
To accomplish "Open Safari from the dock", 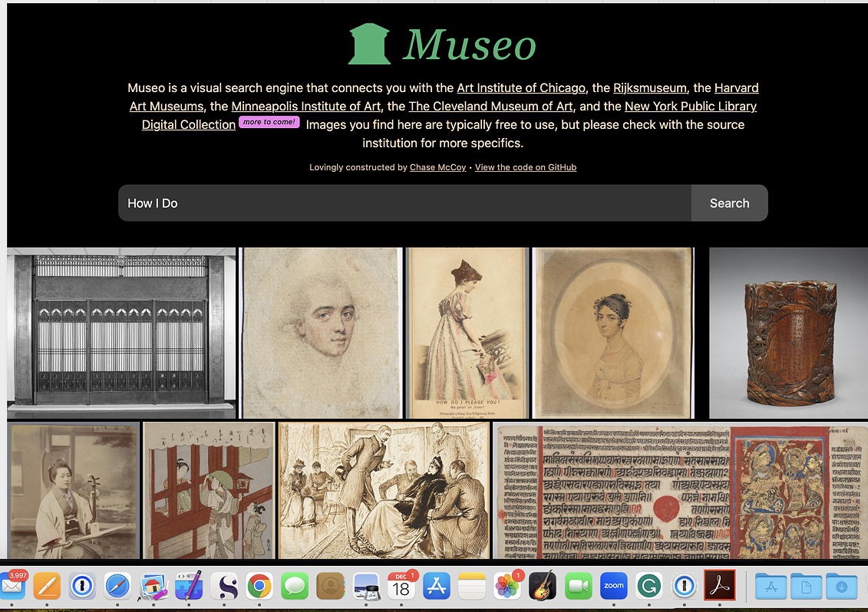I will click(x=118, y=586).
